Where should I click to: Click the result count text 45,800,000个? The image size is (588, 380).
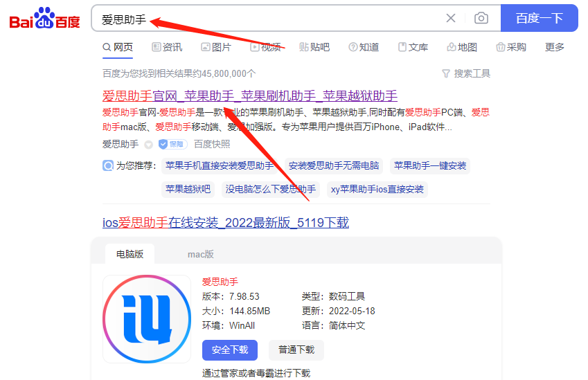click(x=229, y=73)
